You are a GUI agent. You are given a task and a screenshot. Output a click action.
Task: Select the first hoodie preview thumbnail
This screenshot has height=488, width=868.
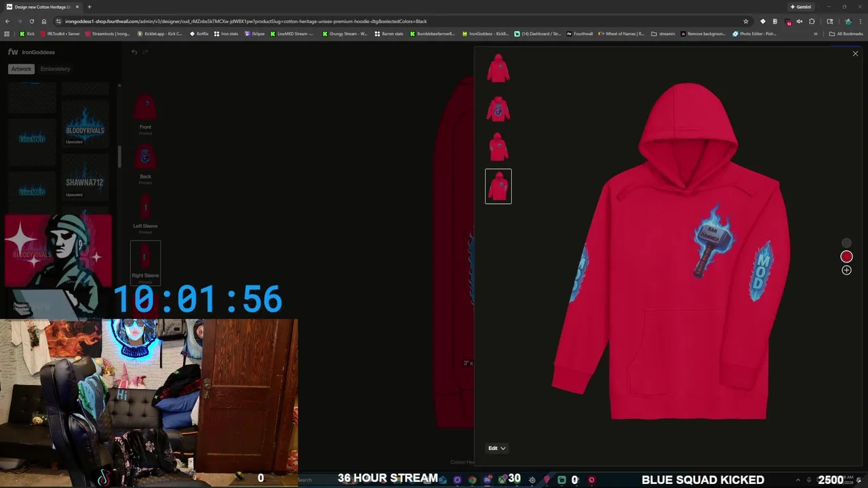[x=498, y=68]
